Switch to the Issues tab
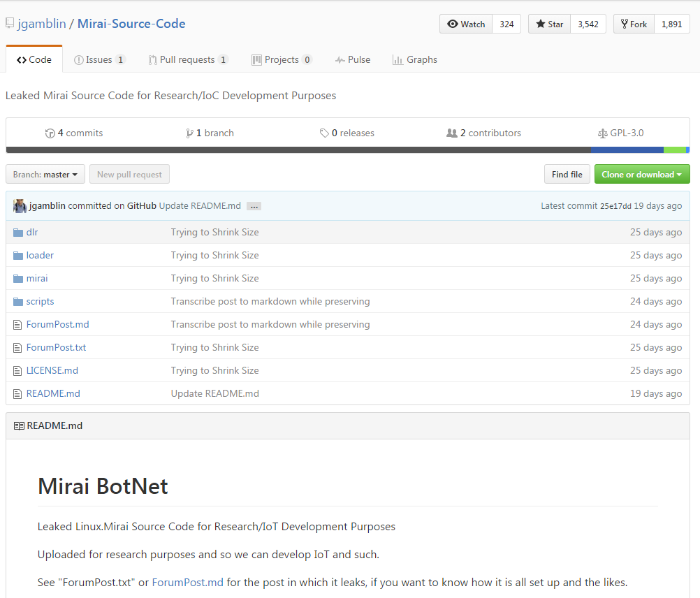700x598 pixels. click(x=100, y=59)
